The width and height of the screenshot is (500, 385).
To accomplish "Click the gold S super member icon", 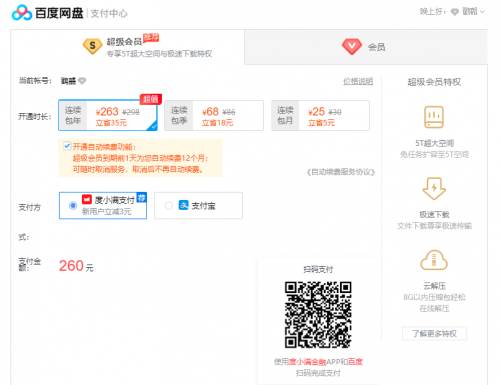I will [x=92, y=46].
